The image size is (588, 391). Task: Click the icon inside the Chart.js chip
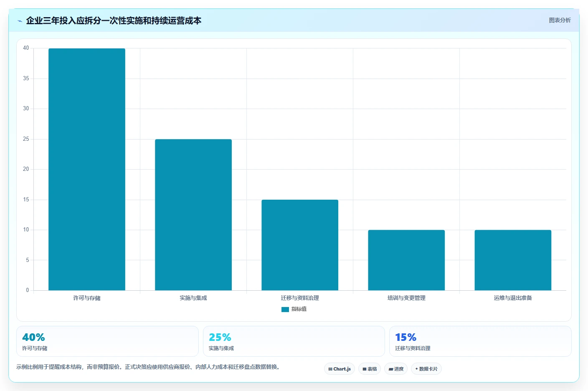pos(330,369)
